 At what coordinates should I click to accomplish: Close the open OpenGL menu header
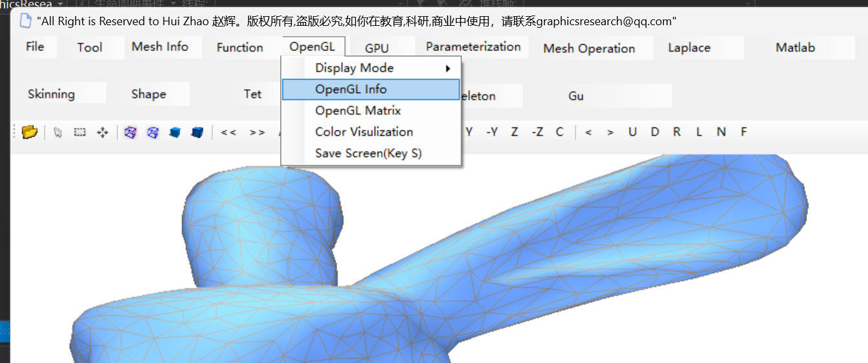[313, 47]
